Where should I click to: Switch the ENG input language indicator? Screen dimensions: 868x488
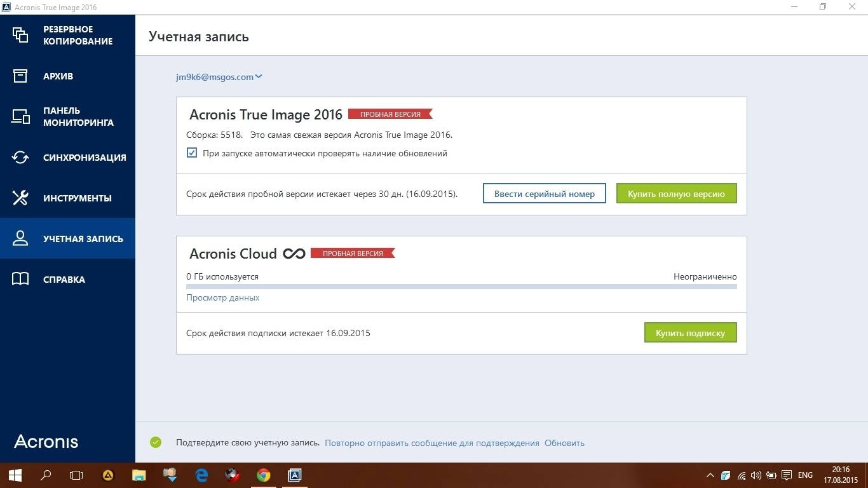click(x=805, y=475)
